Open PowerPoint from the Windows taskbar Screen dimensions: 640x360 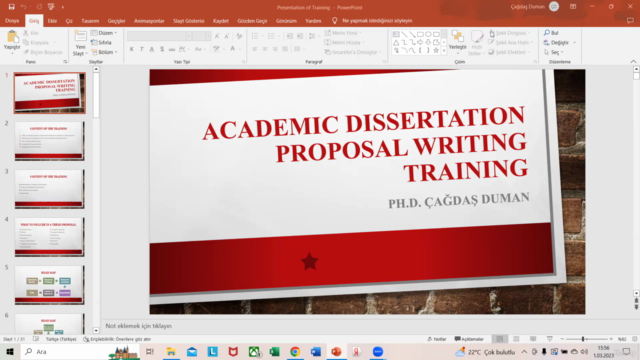336,351
